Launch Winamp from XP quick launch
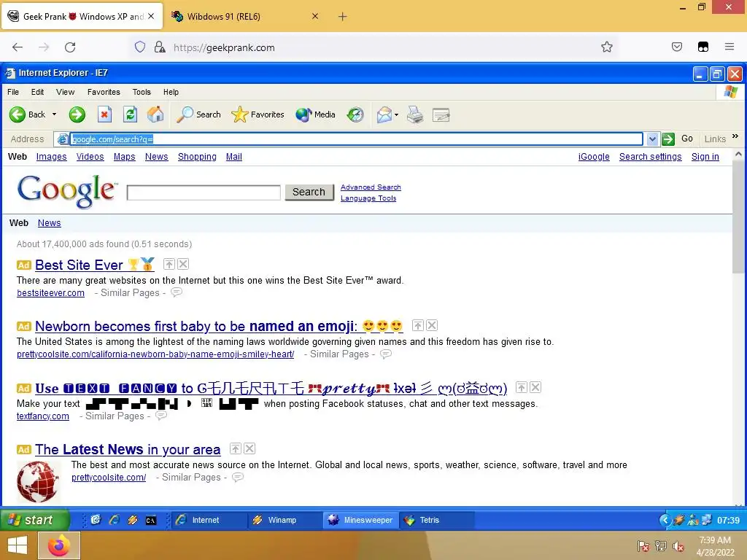 pyautogui.click(x=133, y=521)
